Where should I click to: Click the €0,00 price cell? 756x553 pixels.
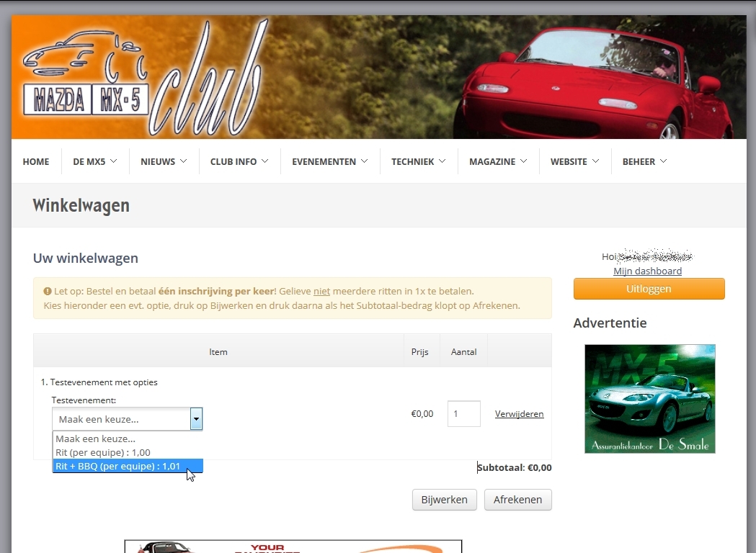422,414
